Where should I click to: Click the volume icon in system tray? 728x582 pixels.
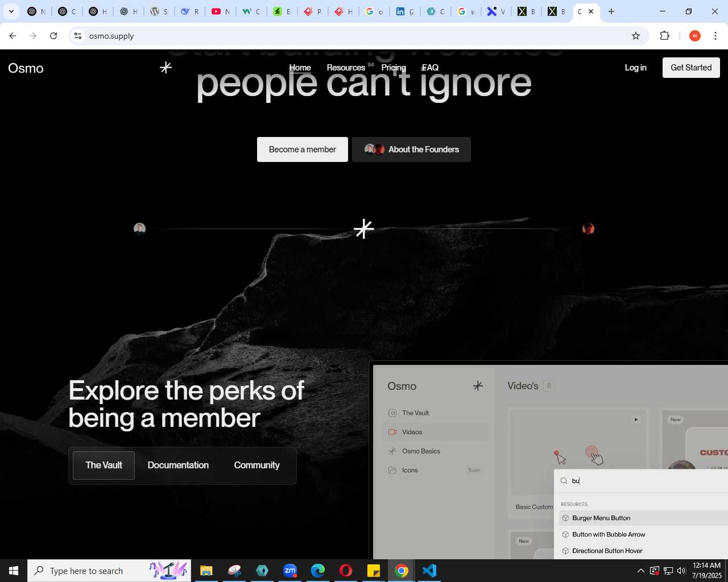pos(681,571)
